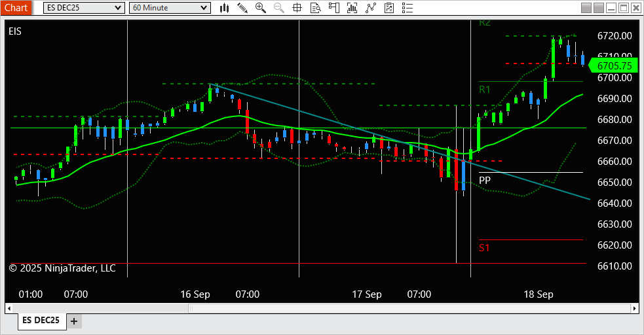644x335 pixels.
Task: Click the 6670.00 price axis label
Action: (615, 140)
